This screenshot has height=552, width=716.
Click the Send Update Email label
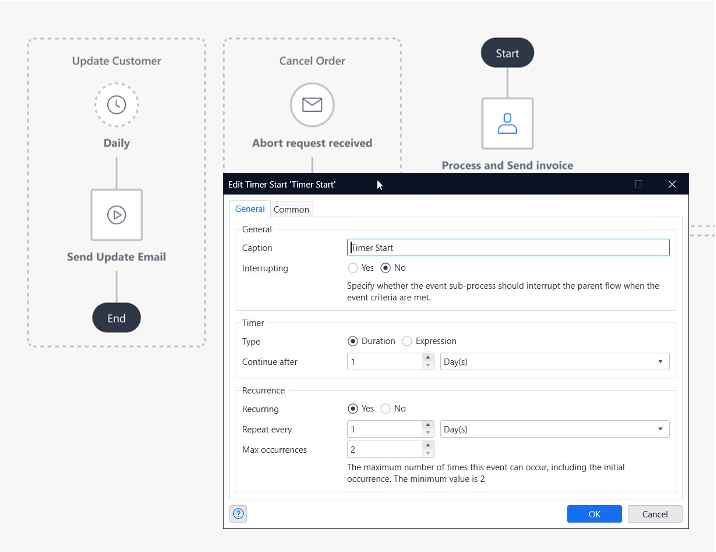coord(116,257)
